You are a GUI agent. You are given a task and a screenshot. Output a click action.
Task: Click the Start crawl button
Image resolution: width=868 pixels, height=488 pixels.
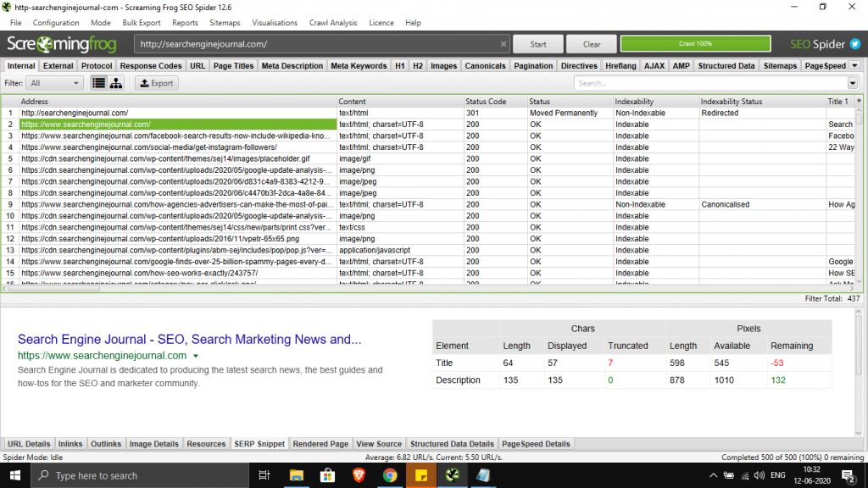538,44
